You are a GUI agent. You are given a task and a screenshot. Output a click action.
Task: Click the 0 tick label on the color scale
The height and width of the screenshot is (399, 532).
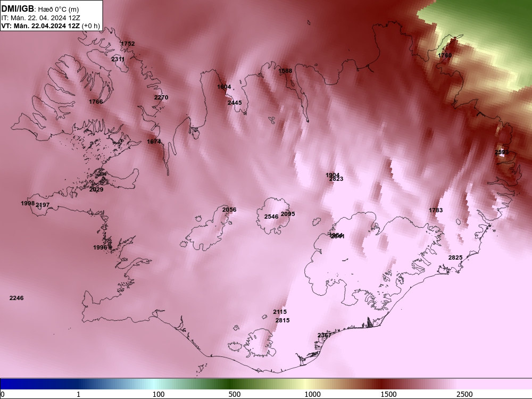coord(3,394)
